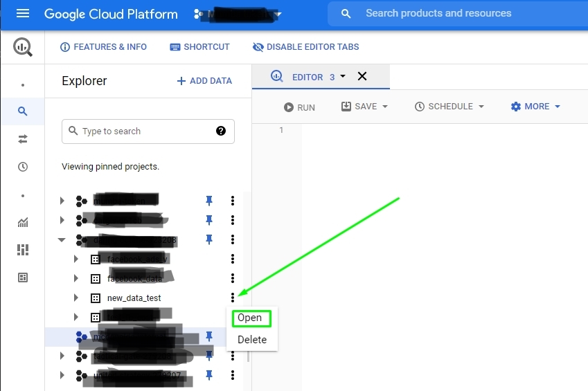Choose Open in the context menu
Image resolution: width=588 pixels, height=391 pixels.
(251, 318)
